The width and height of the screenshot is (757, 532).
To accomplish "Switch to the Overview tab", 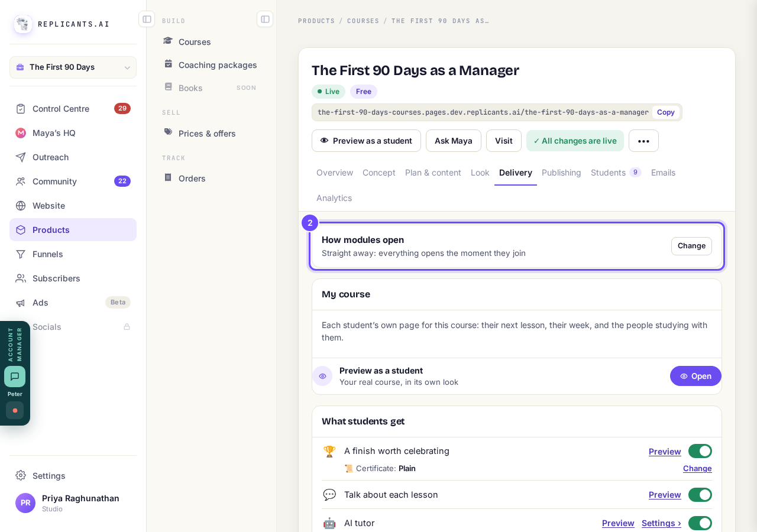I will click(335, 173).
